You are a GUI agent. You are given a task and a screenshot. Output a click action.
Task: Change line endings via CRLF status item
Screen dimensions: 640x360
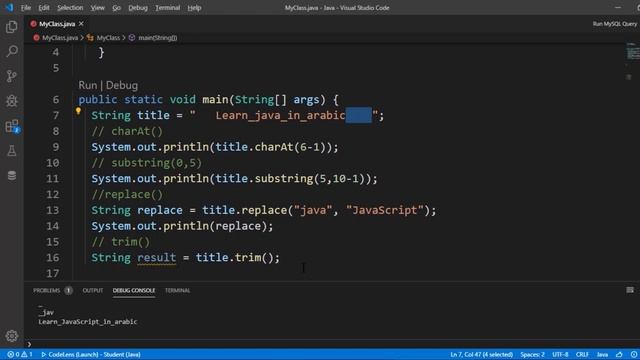(x=582, y=354)
